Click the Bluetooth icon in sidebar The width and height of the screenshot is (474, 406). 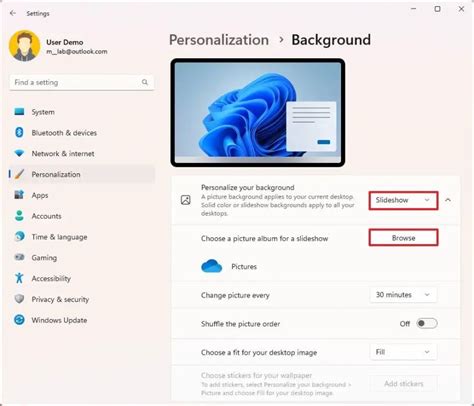click(19, 132)
